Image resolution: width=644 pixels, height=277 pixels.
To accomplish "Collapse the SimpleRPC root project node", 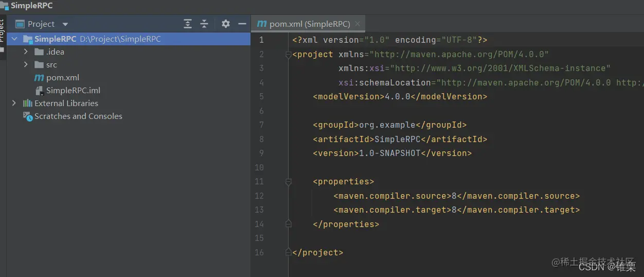I will pos(14,39).
